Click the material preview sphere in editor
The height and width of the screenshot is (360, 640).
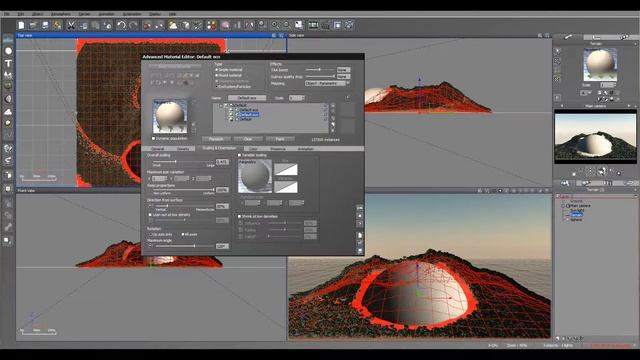170,116
